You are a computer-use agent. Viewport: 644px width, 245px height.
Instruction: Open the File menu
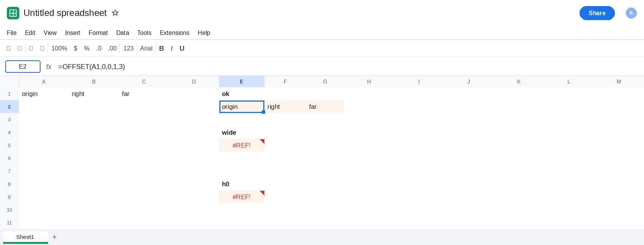coord(12,33)
